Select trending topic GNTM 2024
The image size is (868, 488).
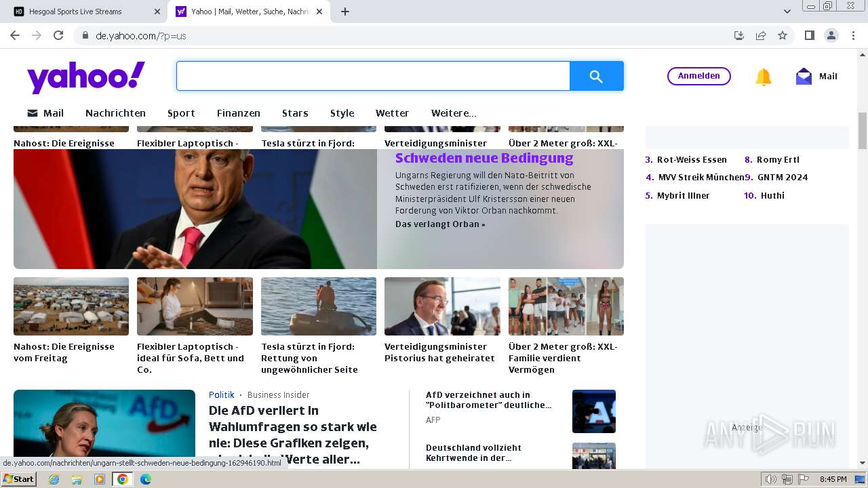783,178
